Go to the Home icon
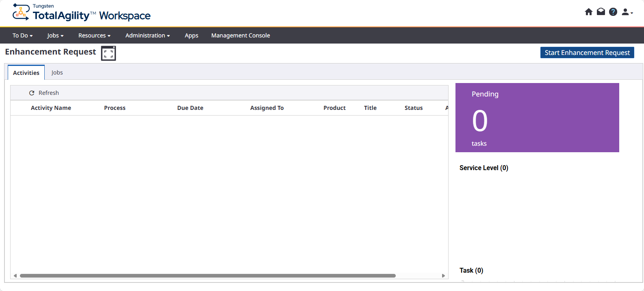Image resolution: width=644 pixels, height=291 pixels. 589,12
